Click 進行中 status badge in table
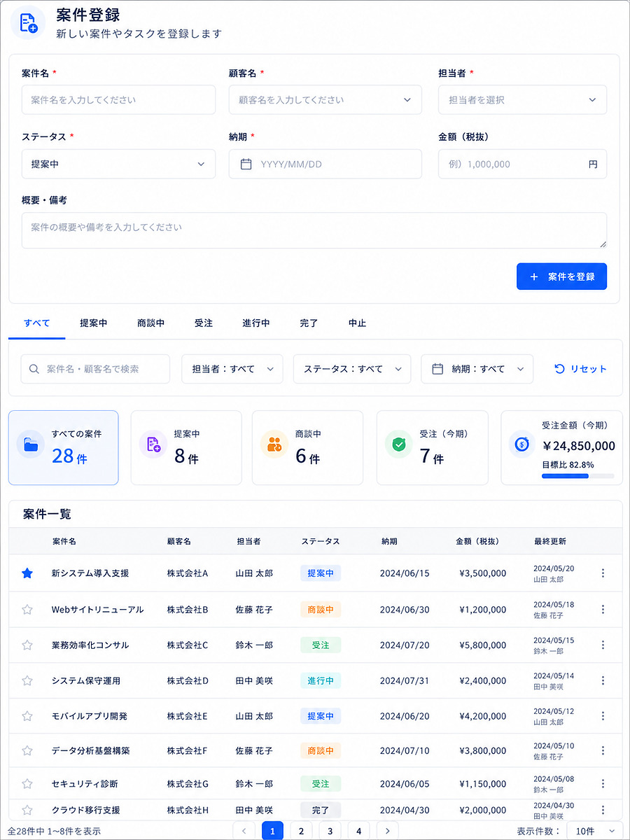Image resolution: width=630 pixels, height=840 pixels. (x=321, y=680)
